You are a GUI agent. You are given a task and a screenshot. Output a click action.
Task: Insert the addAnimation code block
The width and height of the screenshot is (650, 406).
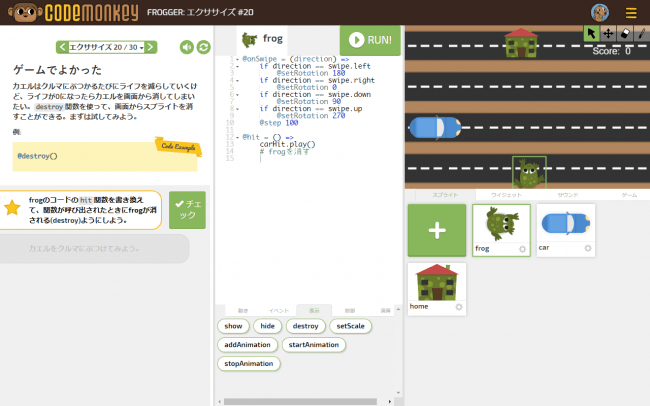247,345
